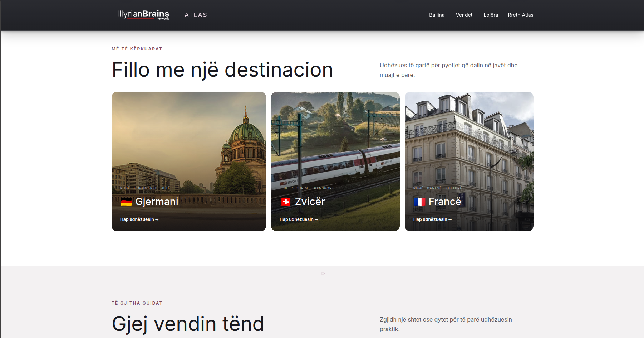This screenshot has height=338, width=644.
Task: Click the Swiss flag icon
Action: [286, 202]
